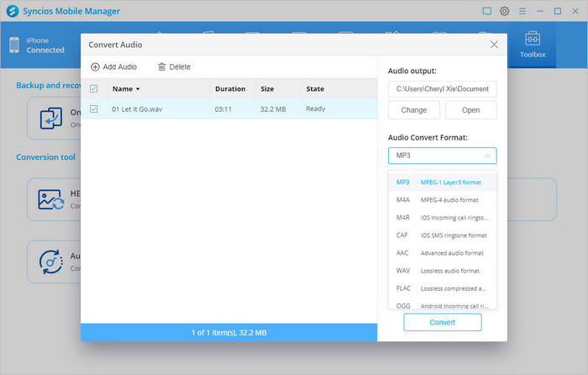Toggle the select-all checkbox in header
Image resolution: width=588 pixels, height=375 pixels.
(94, 88)
